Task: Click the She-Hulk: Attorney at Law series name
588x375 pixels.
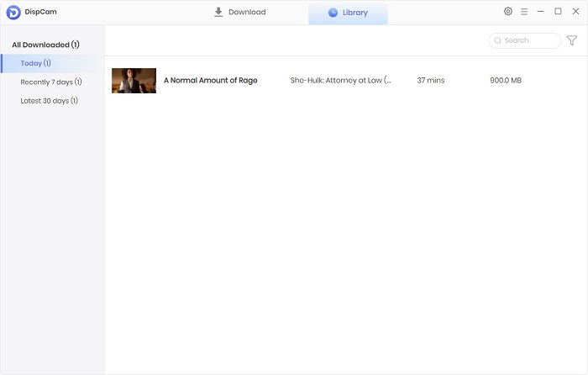Action: [340, 81]
